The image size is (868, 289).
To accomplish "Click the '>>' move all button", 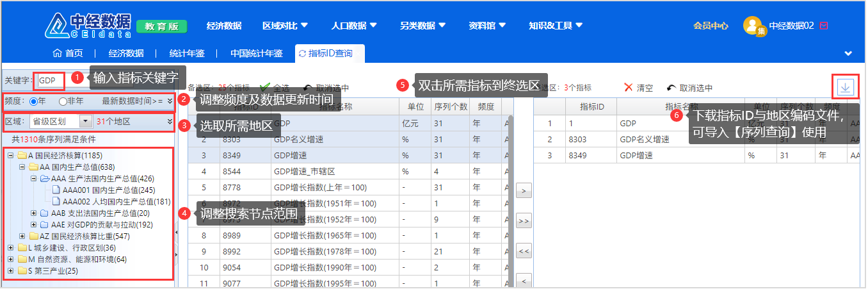I will 524,221.
